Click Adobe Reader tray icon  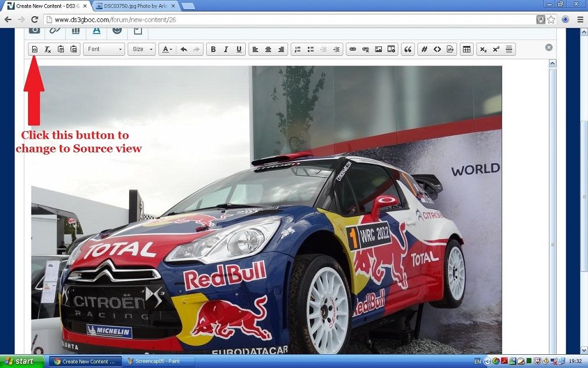click(504, 362)
